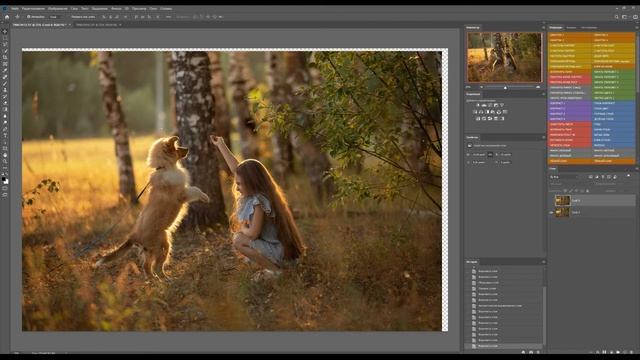Select the Rectangular Marquee tool
The height and width of the screenshot is (360, 640).
tap(5, 38)
